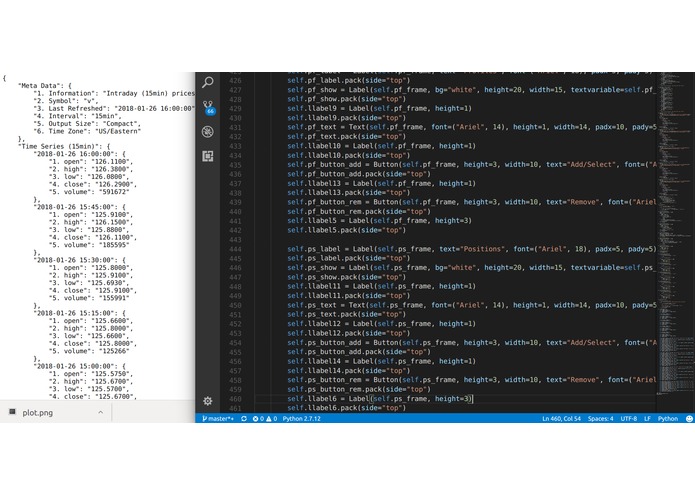Click the "5. volume": "591672" JSON value
Viewport: 695px width, 494px height.
[110, 192]
